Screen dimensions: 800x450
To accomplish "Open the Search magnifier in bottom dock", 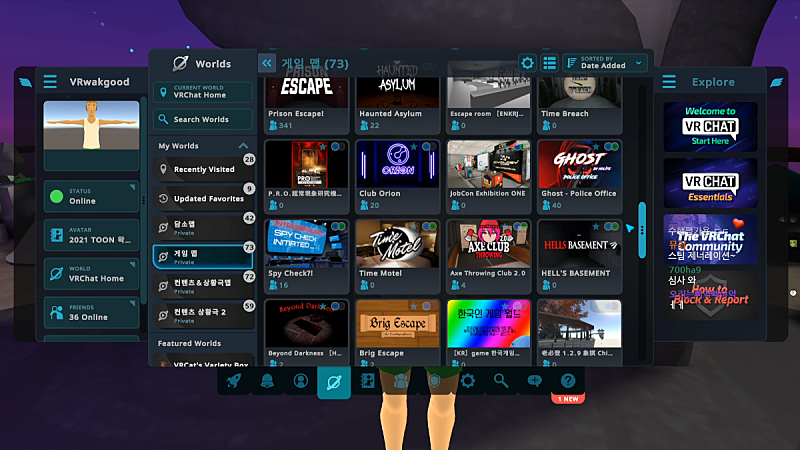I will (x=501, y=381).
